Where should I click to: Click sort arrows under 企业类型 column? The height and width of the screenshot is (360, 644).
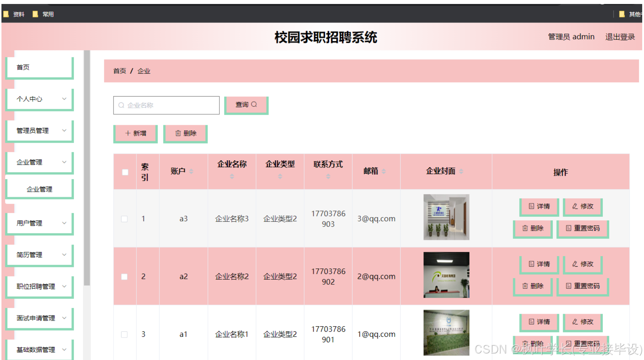pos(280,176)
